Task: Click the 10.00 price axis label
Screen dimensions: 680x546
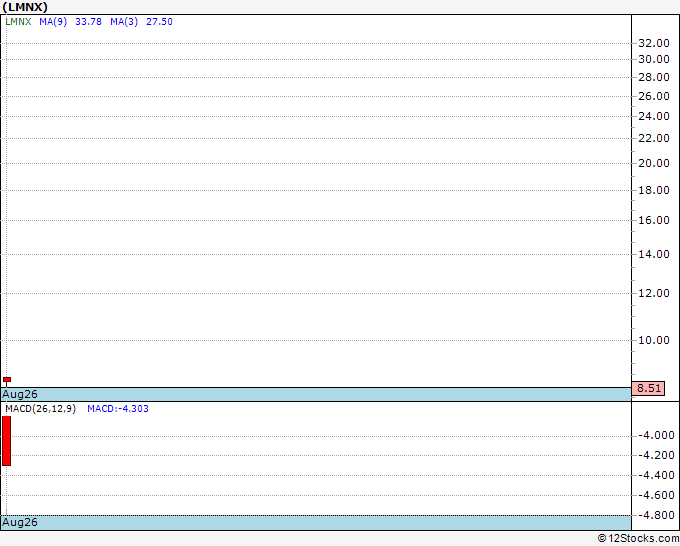Action: pyautogui.click(x=654, y=340)
